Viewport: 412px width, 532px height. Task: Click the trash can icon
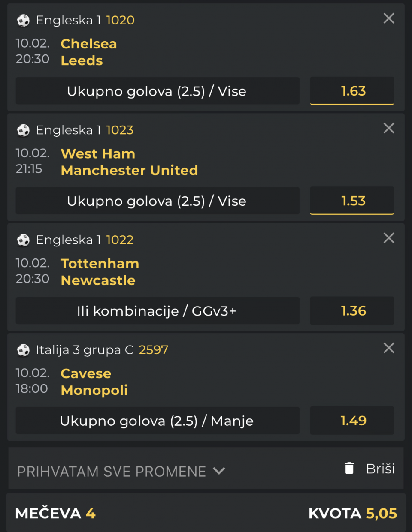coord(349,468)
